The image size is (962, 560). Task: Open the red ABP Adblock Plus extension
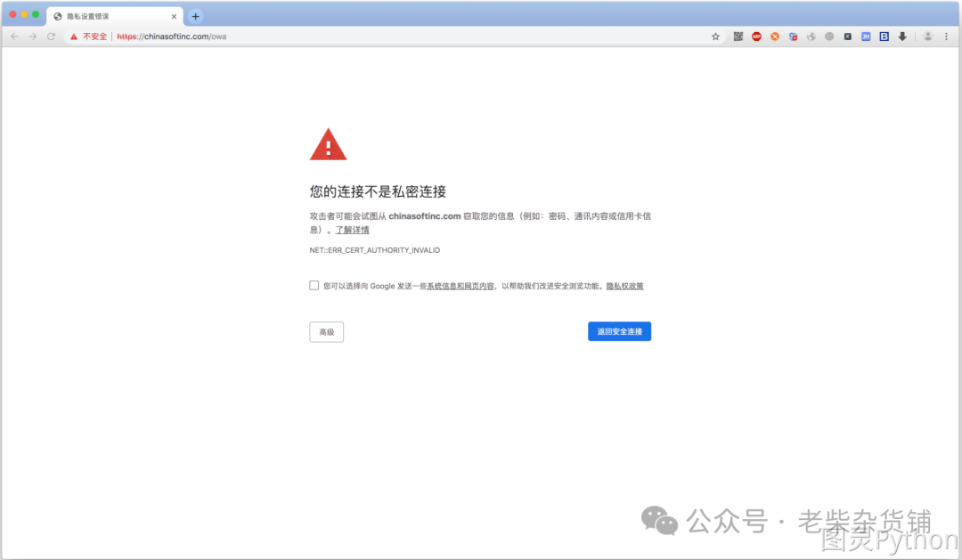[756, 37]
